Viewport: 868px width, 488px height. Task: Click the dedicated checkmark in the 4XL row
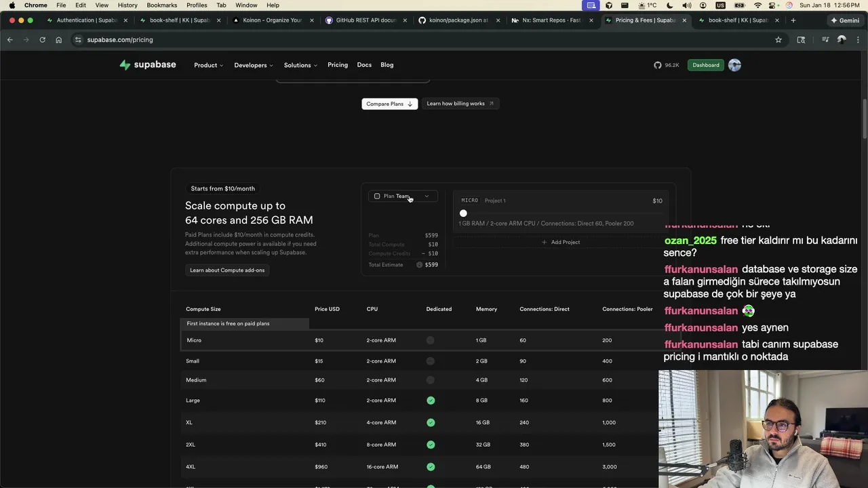431,467
